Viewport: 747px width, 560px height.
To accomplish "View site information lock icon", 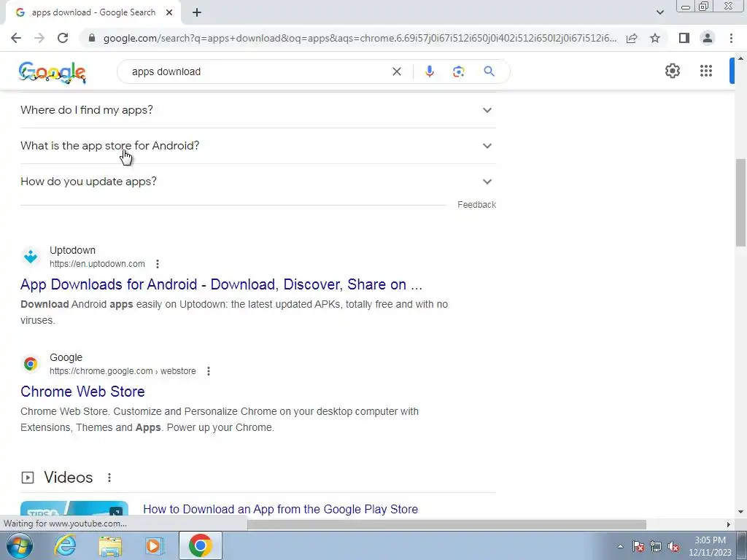I will (92, 38).
